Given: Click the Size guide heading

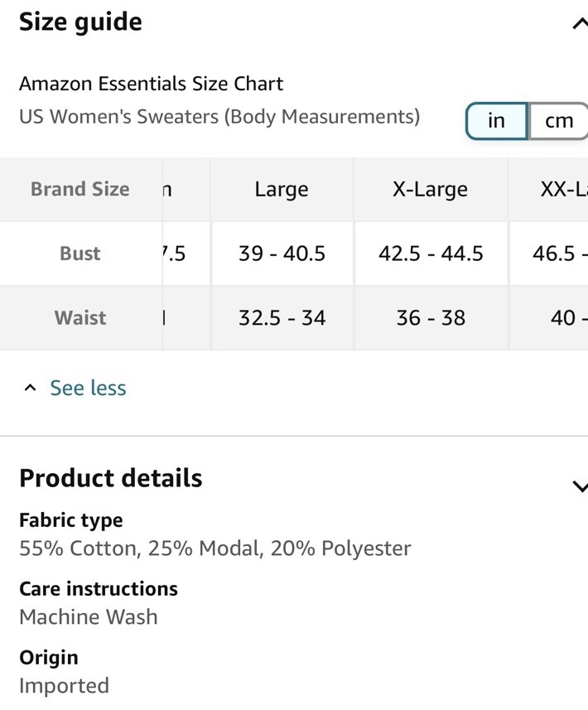Looking at the screenshot, I should click(x=80, y=22).
